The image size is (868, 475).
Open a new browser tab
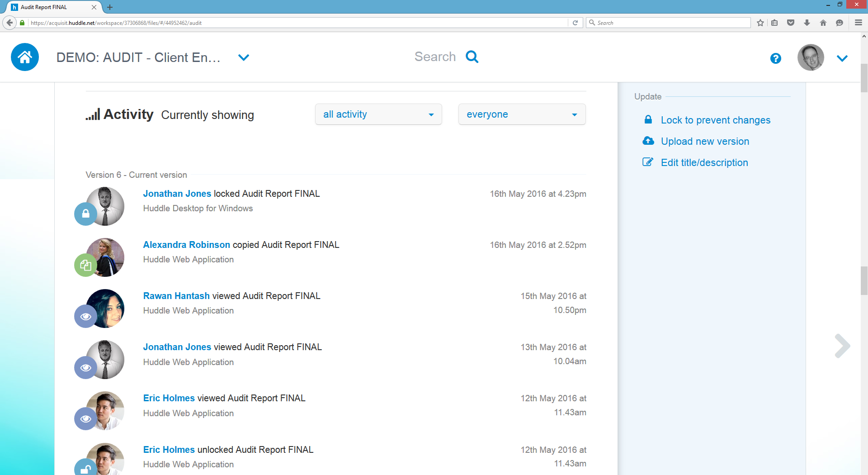coord(110,7)
